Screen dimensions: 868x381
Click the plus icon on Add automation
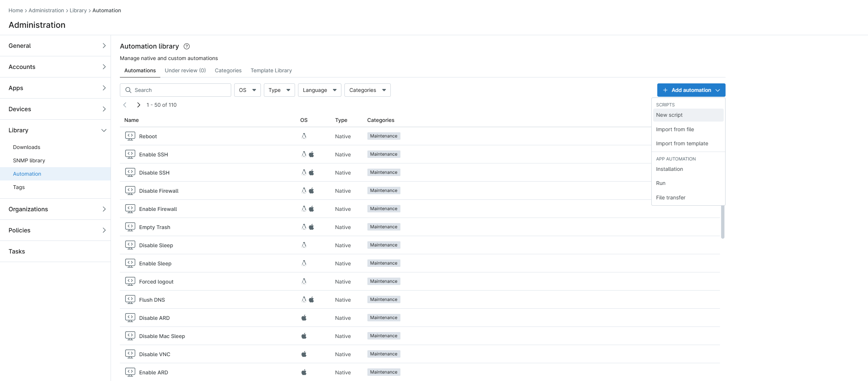(x=665, y=90)
